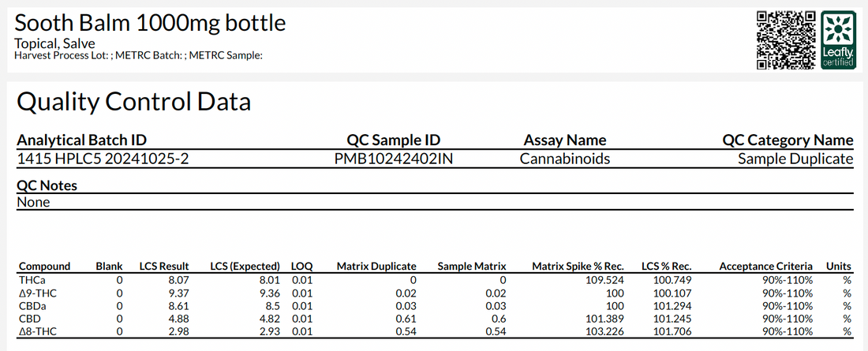Click the Quality Control Data heading

pyautogui.click(x=134, y=101)
